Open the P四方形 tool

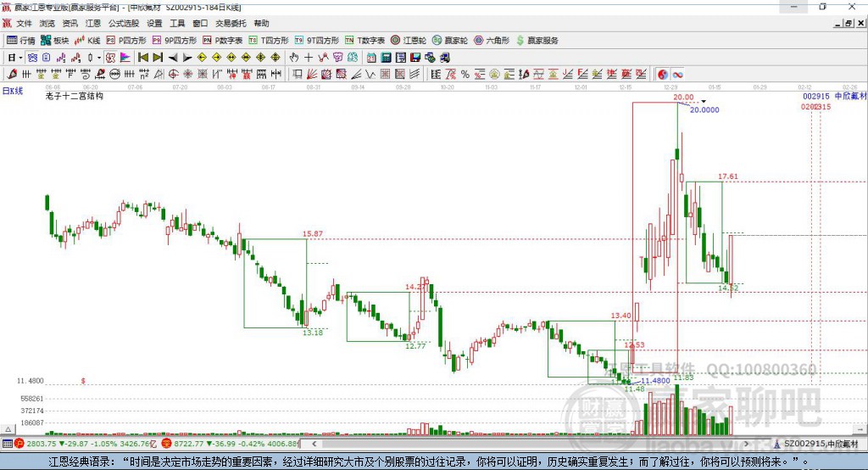126,41
